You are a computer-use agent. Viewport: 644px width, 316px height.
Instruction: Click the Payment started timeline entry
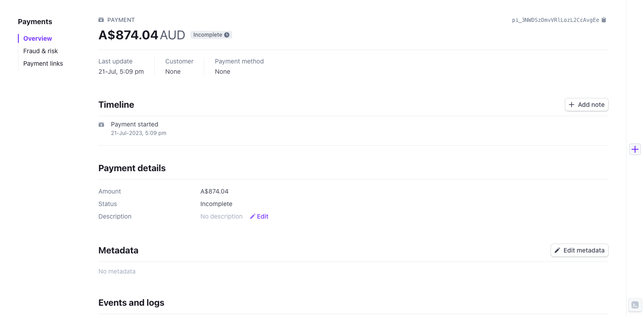click(135, 124)
